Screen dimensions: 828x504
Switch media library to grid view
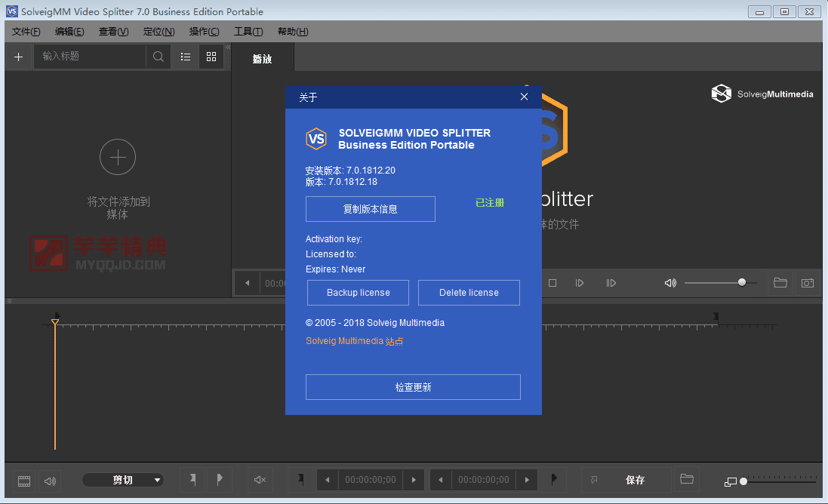tap(211, 57)
